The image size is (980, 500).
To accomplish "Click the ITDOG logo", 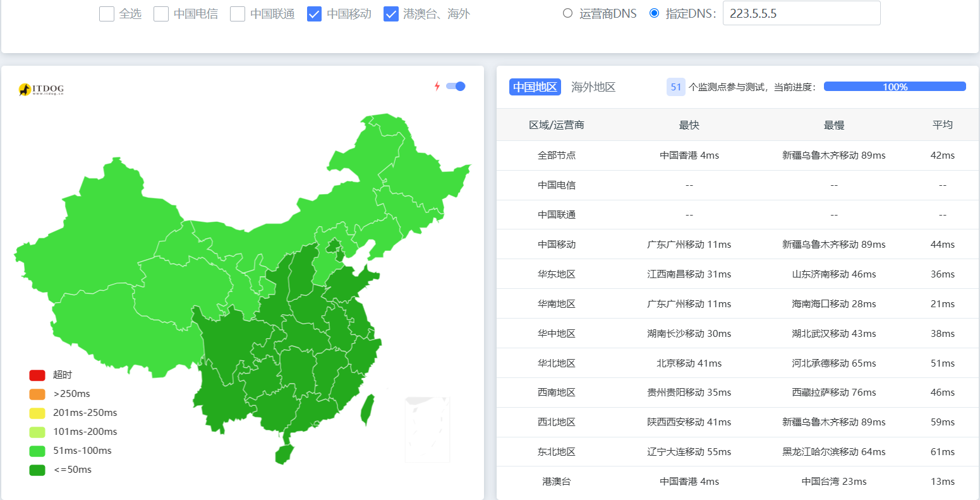I will [x=41, y=90].
